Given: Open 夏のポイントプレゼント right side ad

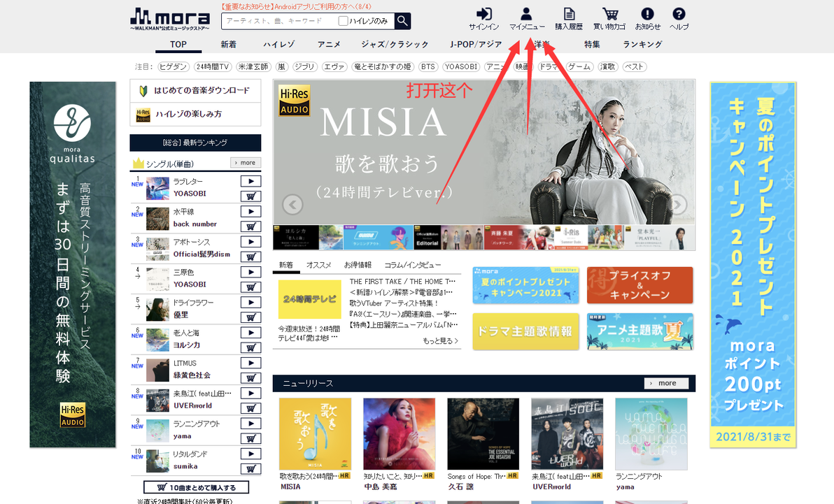Looking at the screenshot, I should click(x=753, y=264).
